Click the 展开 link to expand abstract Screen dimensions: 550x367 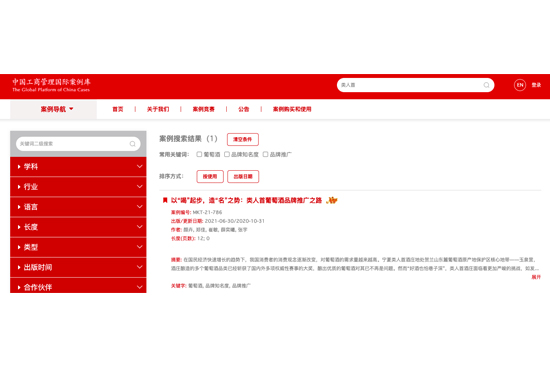coord(536,277)
